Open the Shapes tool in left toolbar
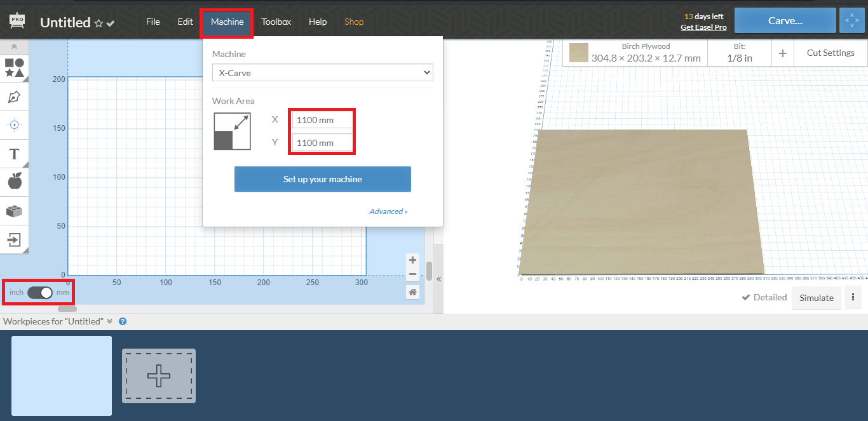868x421 pixels. pyautogui.click(x=14, y=68)
